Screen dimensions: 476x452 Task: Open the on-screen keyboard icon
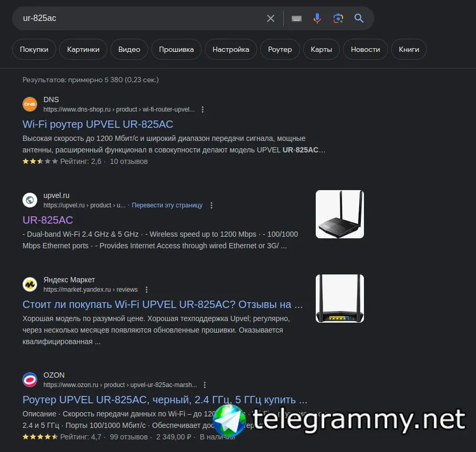click(x=296, y=18)
